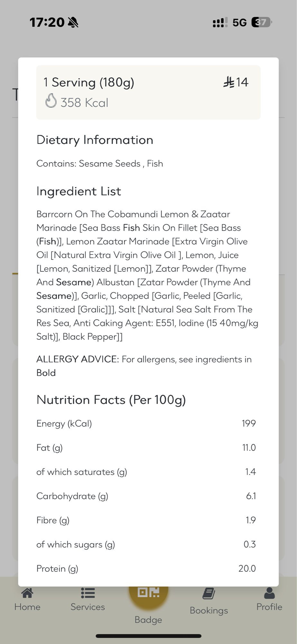
Task: Tap the Protein (g) nutrition row
Action: click(x=146, y=569)
